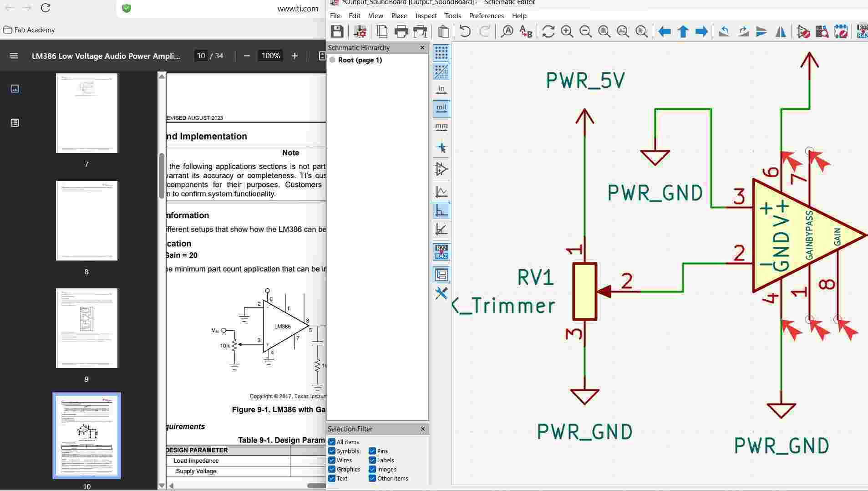Reload the ti.com page in the browser

(x=45, y=8)
